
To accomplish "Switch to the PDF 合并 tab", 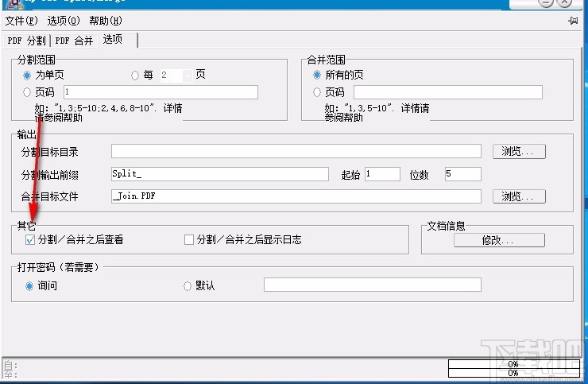I will point(74,41).
